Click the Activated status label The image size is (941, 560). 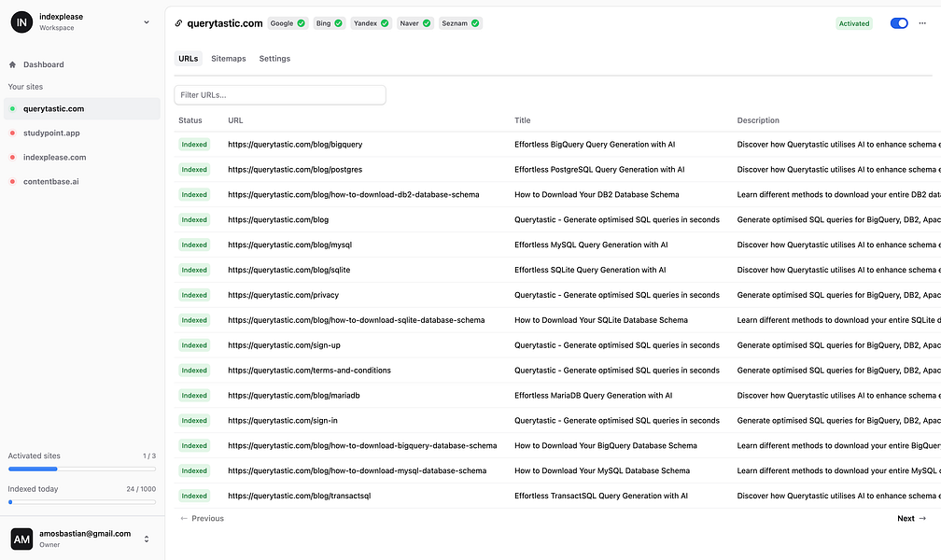[854, 23]
